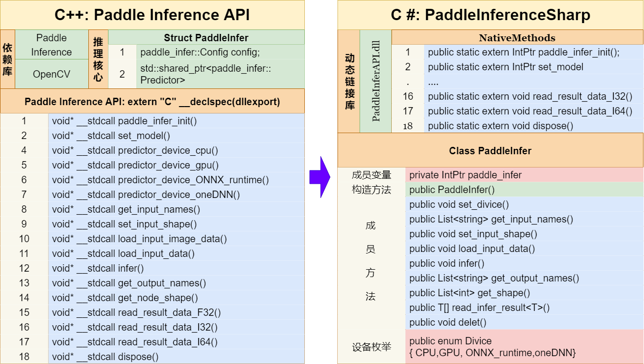Click the 'C #: PaddleInferenceSharp' title
Screen dimensions: 644x364
tap(490, 15)
